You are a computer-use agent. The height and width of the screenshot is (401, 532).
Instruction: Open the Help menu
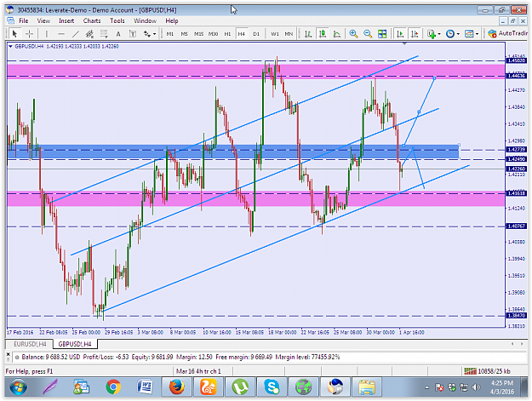point(172,20)
